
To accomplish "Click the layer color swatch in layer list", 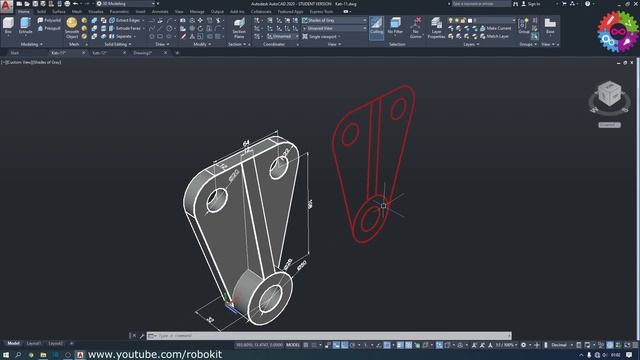I will 470,20.
